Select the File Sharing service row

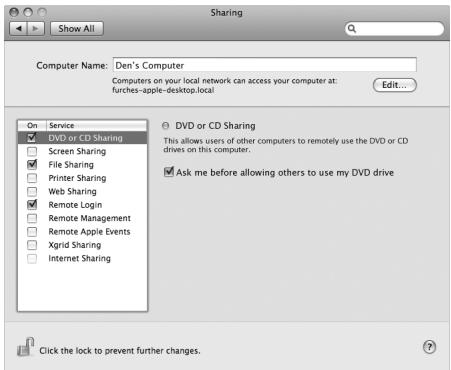tap(82, 165)
